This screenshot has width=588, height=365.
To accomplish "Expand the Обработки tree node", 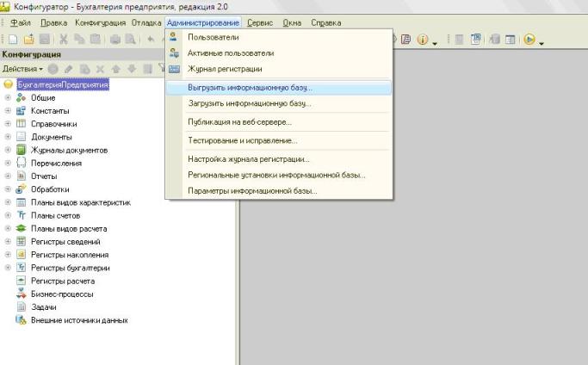I will tap(8, 189).
